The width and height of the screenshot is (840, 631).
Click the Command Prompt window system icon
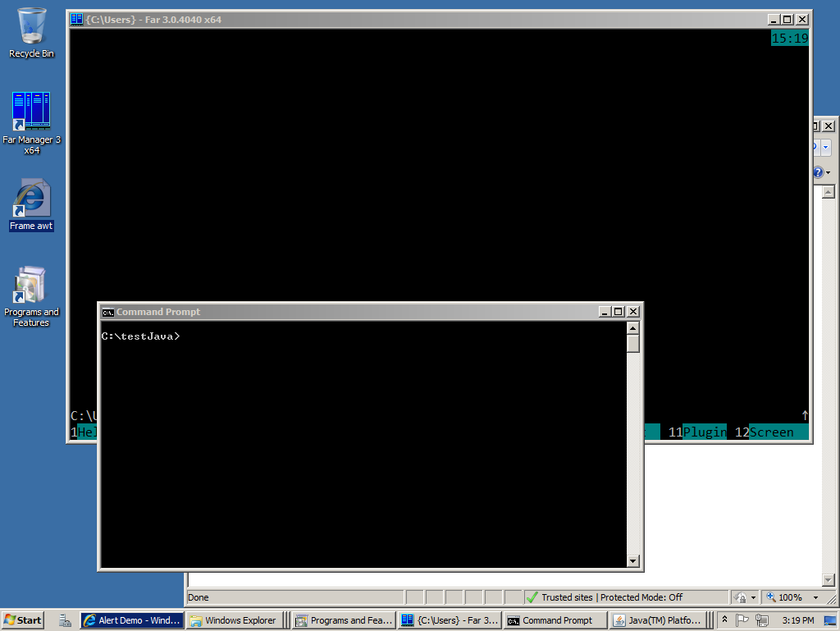point(107,312)
